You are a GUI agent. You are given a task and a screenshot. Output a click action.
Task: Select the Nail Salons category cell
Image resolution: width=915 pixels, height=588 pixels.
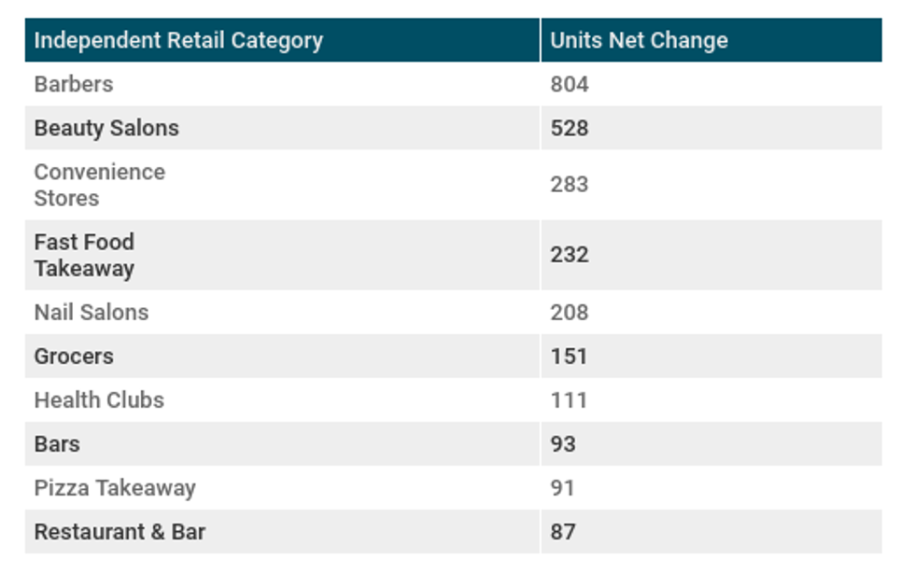91,312
